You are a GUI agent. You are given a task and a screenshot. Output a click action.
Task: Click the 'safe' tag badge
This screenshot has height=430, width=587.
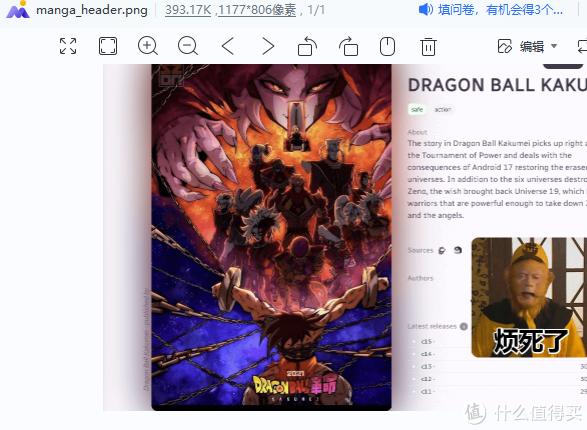417,109
